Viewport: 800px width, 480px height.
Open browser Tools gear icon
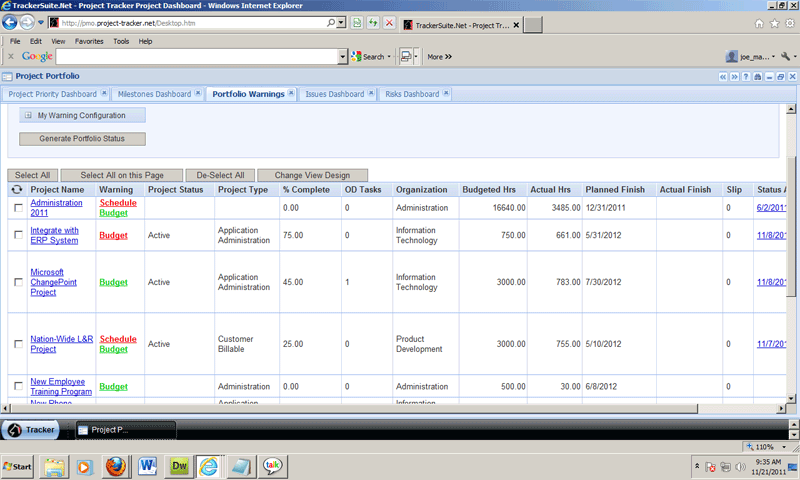(x=790, y=23)
